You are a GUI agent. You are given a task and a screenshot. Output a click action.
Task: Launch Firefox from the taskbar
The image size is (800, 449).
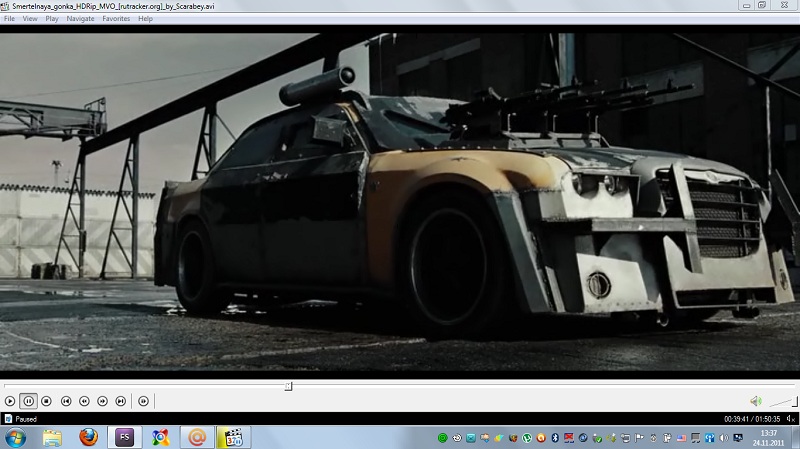coord(88,438)
